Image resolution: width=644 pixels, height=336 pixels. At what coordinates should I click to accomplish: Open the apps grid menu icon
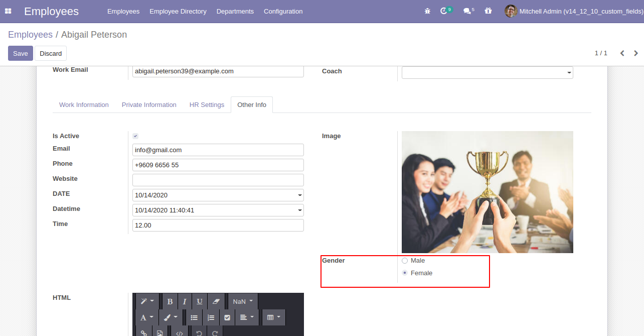(8, 11)
